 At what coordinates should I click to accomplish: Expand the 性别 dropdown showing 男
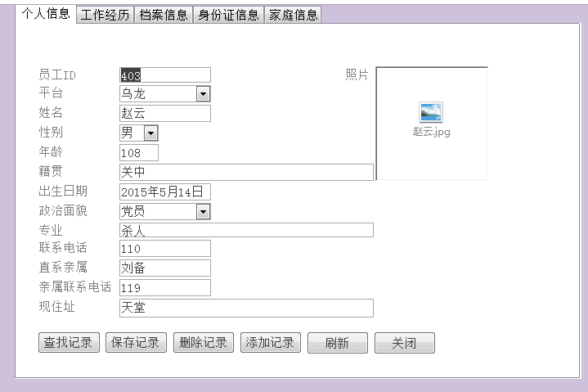click(150, 133)
